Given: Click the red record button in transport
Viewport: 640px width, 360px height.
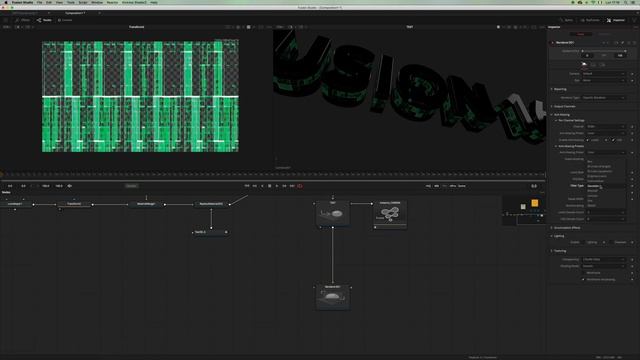Looking at the screenshot, I should tap(300, 186).
